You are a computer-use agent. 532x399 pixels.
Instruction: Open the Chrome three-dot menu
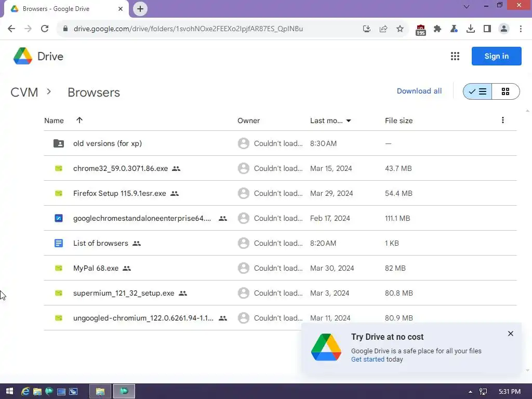(x=521, y=29)
